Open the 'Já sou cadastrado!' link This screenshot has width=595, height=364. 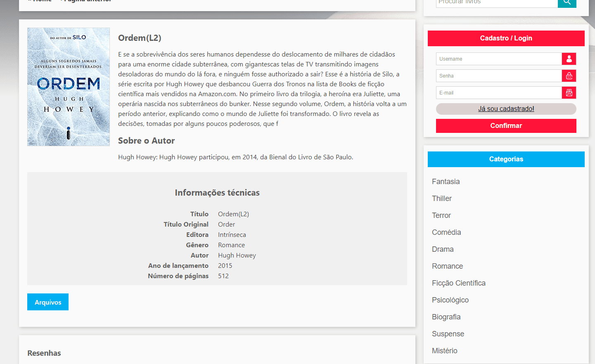pos(506,109)
